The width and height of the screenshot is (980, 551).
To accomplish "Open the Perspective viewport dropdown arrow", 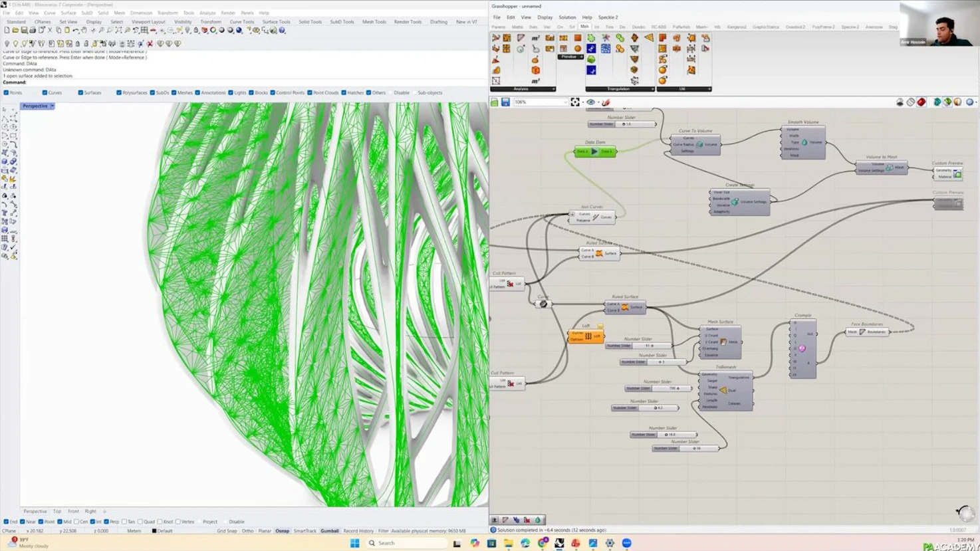I will (x=52, y=106).
